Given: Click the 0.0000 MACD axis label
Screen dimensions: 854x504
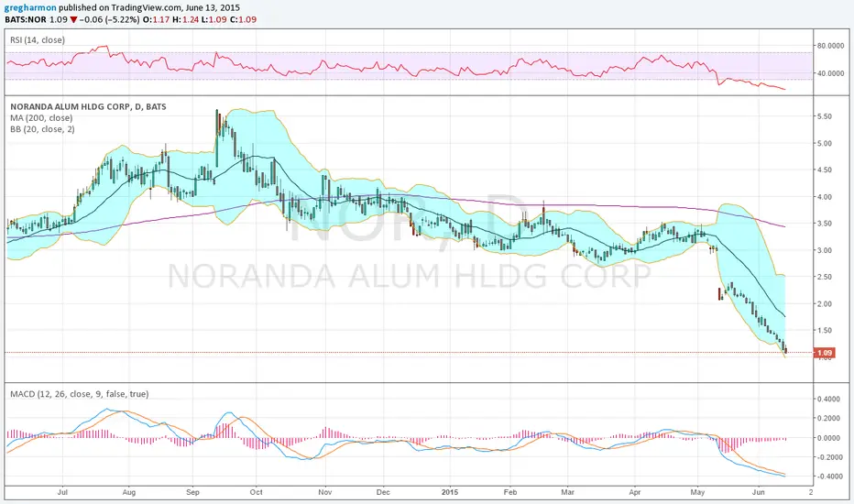Looking at the screenshot, I should [x=829, y=437].
